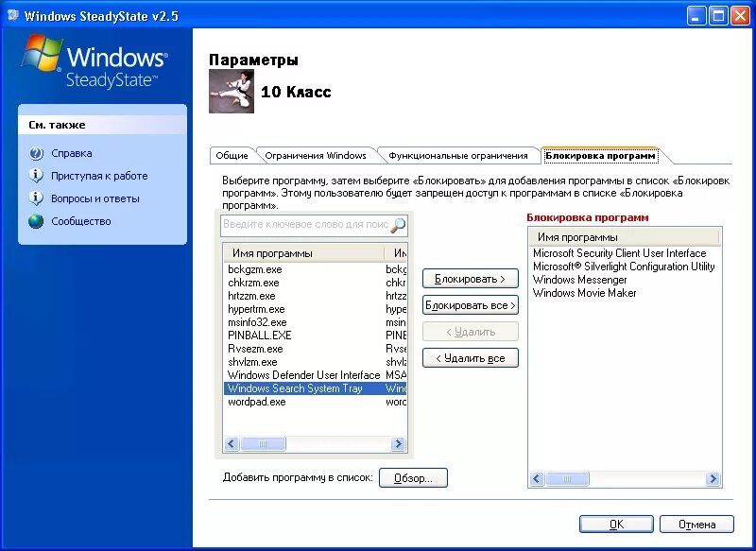Click the Удалить все button
756x551 pixels.
tap(470, 357)
